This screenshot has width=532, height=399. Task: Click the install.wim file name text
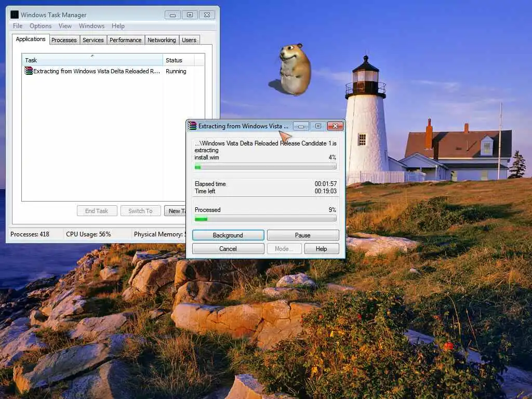pos(207,157)
